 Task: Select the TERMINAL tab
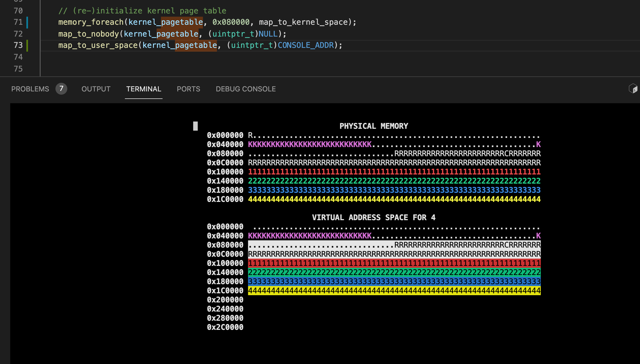tap(143, 89)
